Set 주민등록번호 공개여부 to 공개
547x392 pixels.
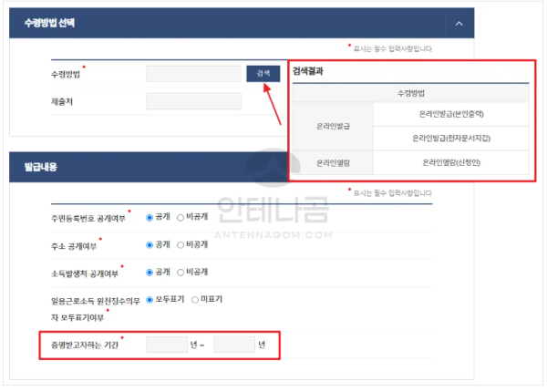coord(150,218)
